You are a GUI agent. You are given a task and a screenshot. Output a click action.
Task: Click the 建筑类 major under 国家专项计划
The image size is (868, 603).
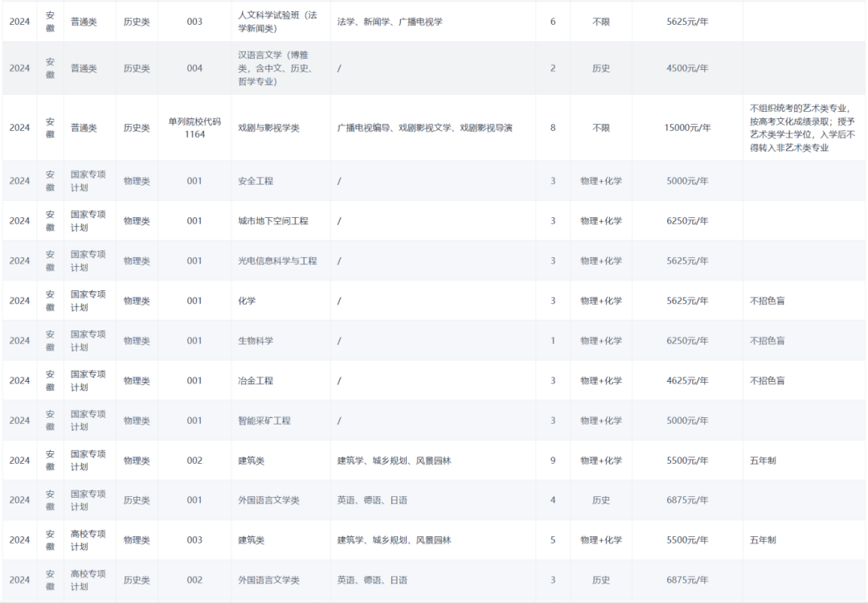tap(251, 460)
